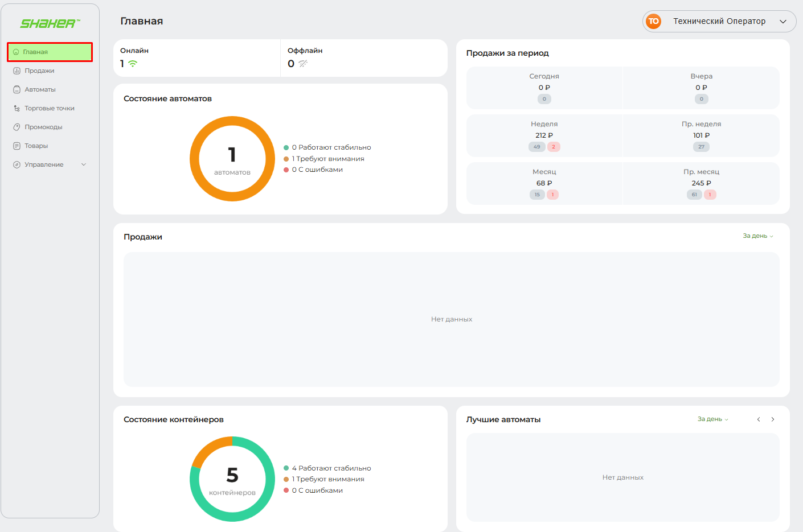The image size is (803, 532).
Task: Click the vending machine icon beside Автоматы
Action: (17, 89)
